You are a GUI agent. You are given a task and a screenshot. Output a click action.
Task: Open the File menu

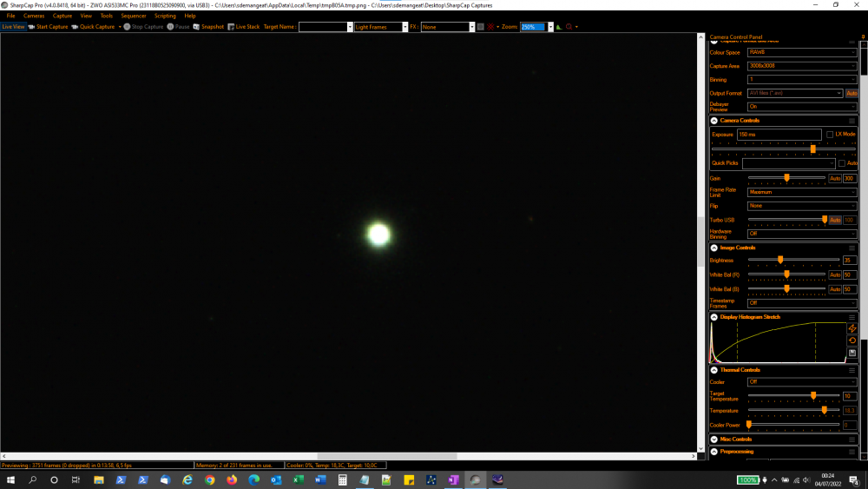(10, 16)
